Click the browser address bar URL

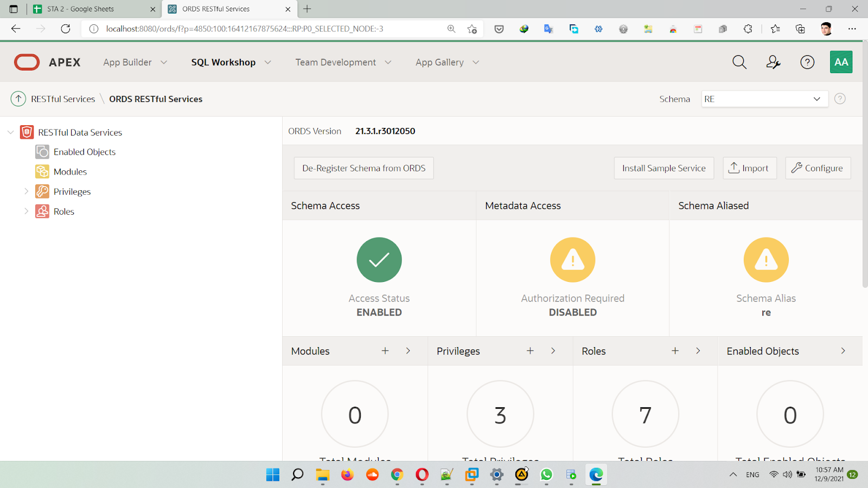pos(245,29)
